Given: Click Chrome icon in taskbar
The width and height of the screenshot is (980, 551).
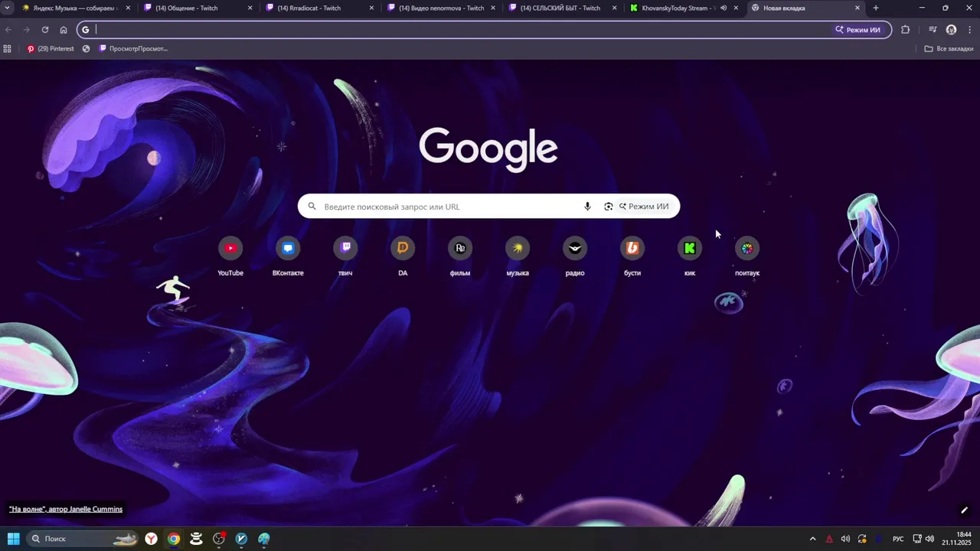Looking at the screenshot, I should coord(174,539).
